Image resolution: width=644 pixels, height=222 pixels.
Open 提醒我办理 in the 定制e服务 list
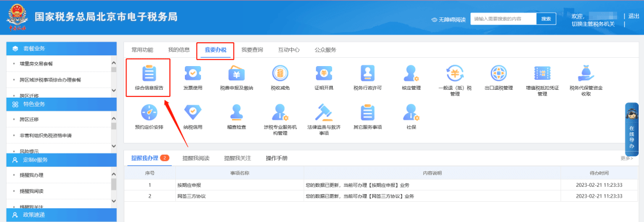[31, 176]
